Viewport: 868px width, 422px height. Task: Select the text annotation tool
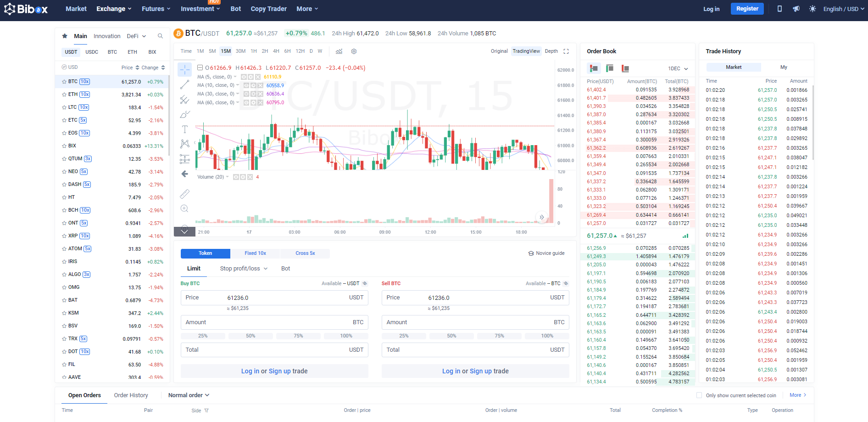coord(185,129)
